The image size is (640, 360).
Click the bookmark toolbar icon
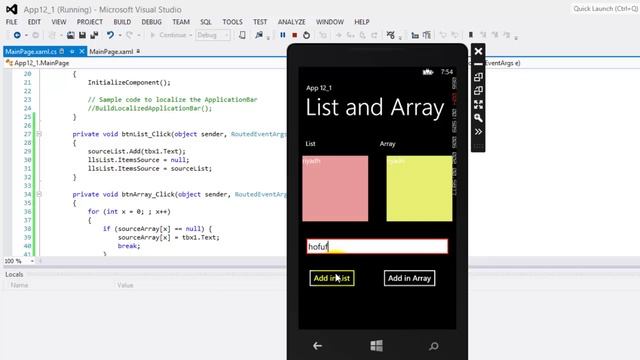[471, 36]
